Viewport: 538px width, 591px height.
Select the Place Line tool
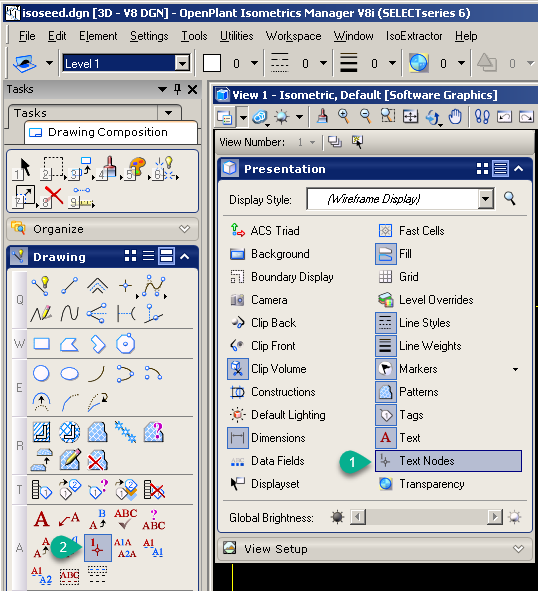70,285
